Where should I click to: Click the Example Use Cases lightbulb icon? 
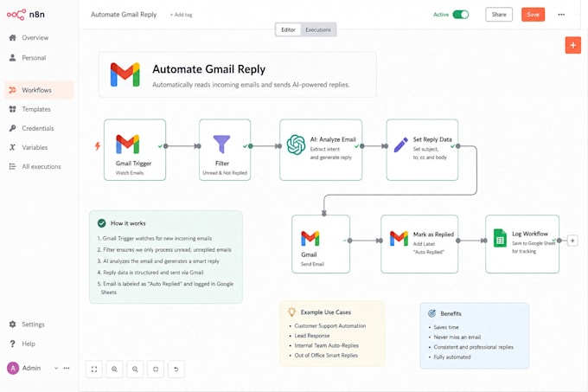(291, 312)
